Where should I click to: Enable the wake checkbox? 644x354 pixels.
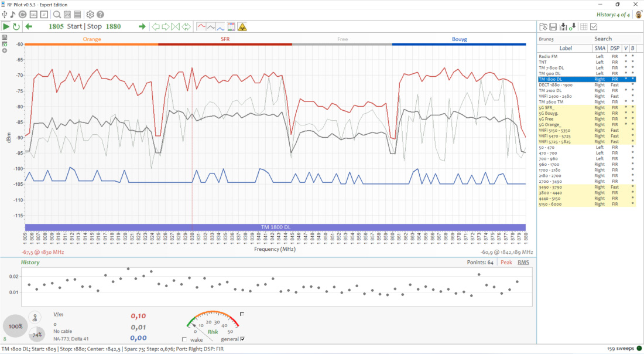(184, 339)
